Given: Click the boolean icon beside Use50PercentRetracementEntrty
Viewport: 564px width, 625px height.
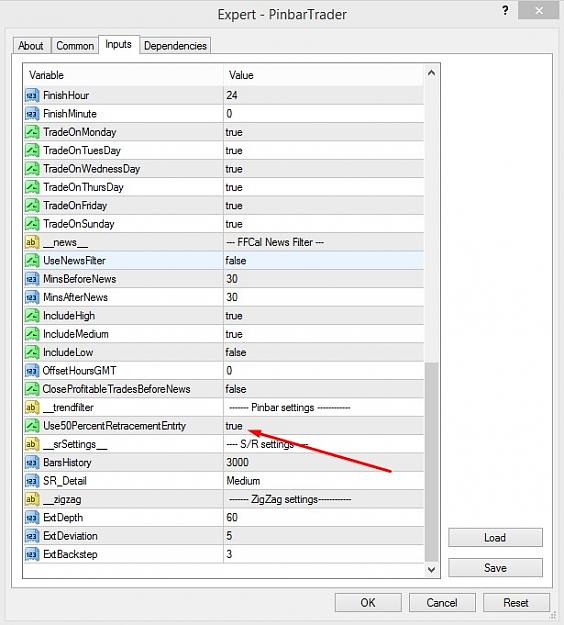Looking at the screenshot, I should point(32,426).
